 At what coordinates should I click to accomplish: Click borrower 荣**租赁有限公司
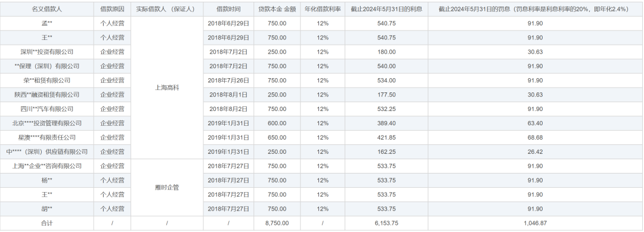(x=47, y=81)
